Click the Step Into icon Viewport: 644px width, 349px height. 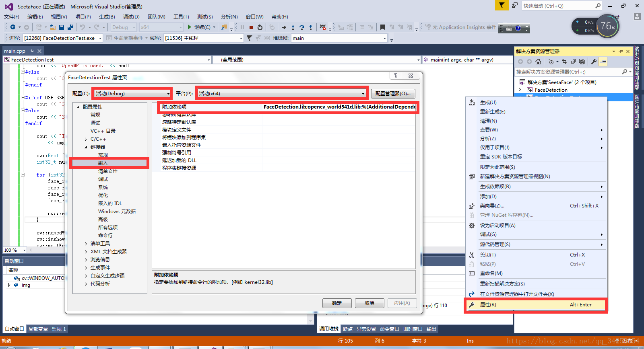293,27
